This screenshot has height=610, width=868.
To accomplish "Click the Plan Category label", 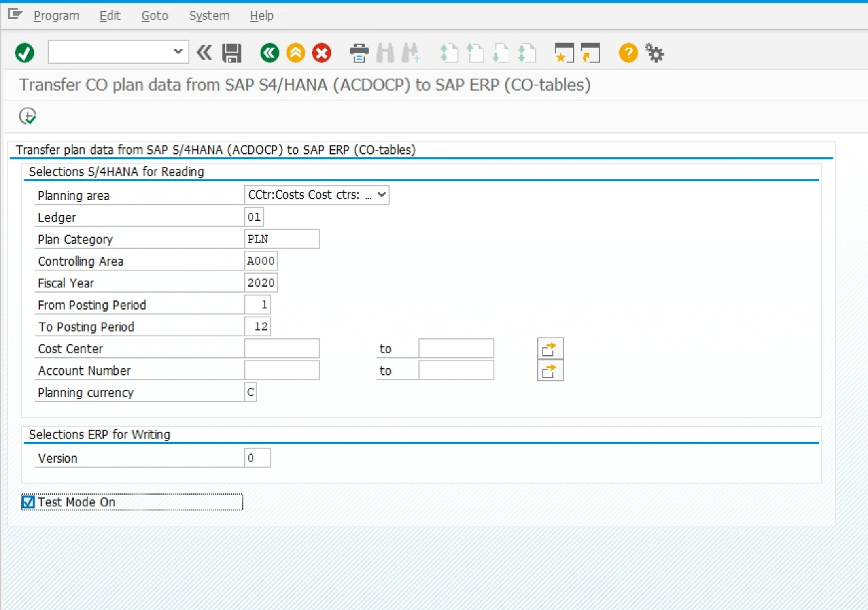I will pyautogui.click(x=75, y=239).
